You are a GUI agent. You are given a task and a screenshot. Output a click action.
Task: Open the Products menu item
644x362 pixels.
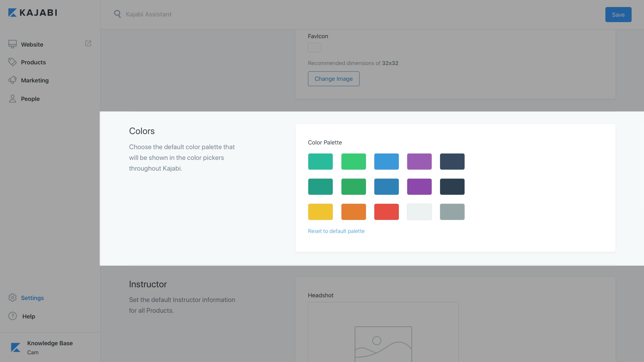click(33, 62)
